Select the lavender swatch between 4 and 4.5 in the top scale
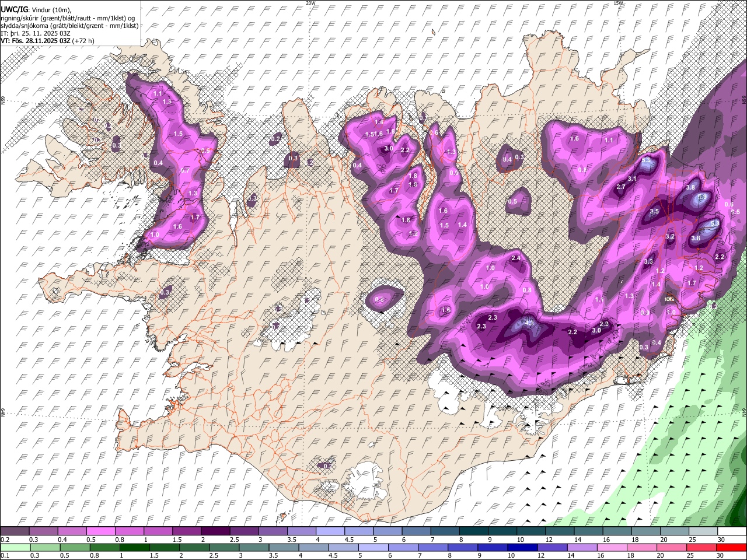Image resolution: width=747 pixels, height=560 pixels. pos(330,531)
